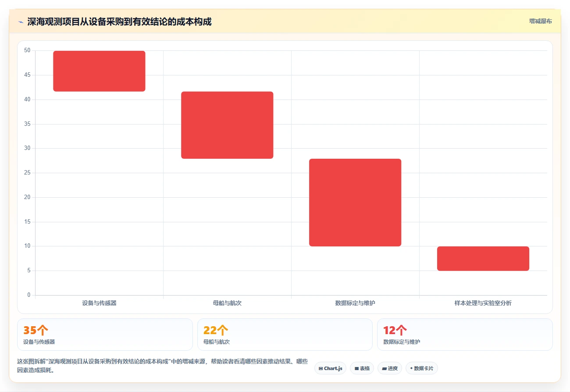Image resolution: width=570 pixels, height=392 pixels.
Task: Select the 母船与航次 red waterfall bar
Action: [227, 125]
